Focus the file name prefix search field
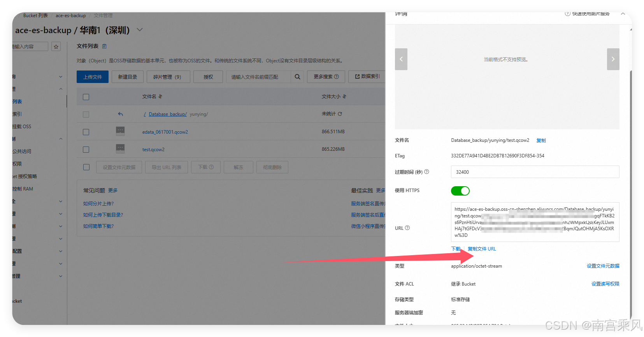Screen dimensions: 644x337 [258, 77]
